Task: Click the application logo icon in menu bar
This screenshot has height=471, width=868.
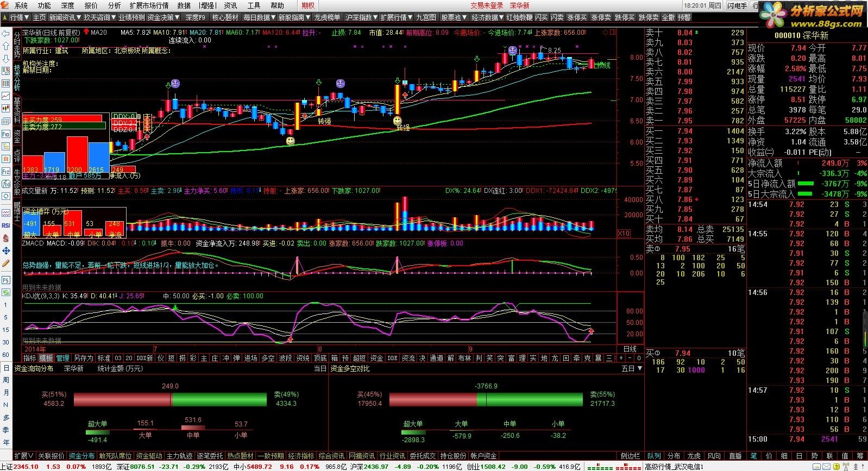Action: [x=6, y=5]
